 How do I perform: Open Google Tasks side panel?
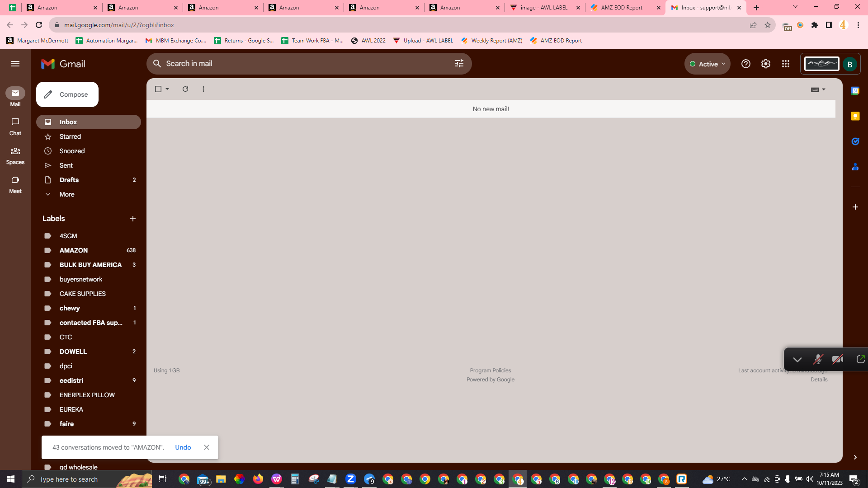tap(855, 141)
